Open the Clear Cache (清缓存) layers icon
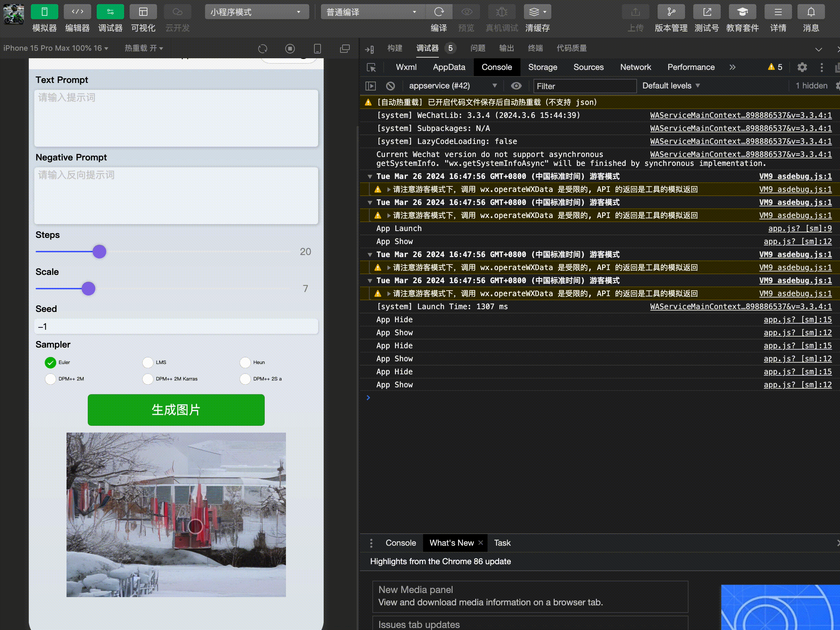 (x=537, y=12)
